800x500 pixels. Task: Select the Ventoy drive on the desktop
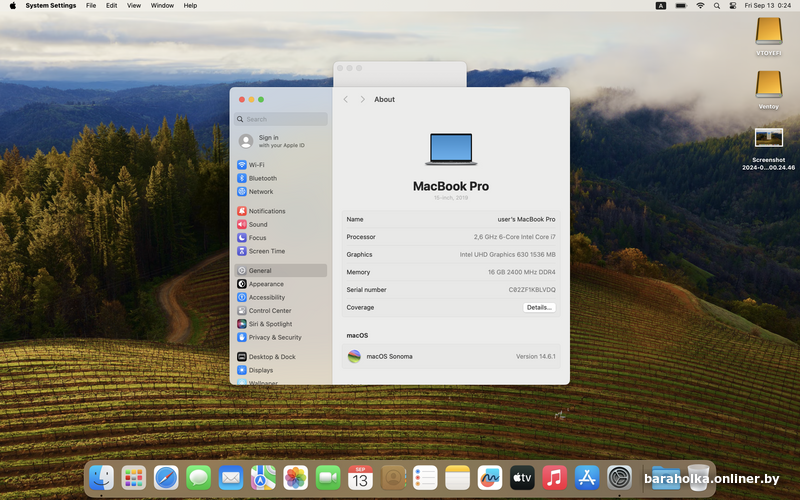coord(768,90)
